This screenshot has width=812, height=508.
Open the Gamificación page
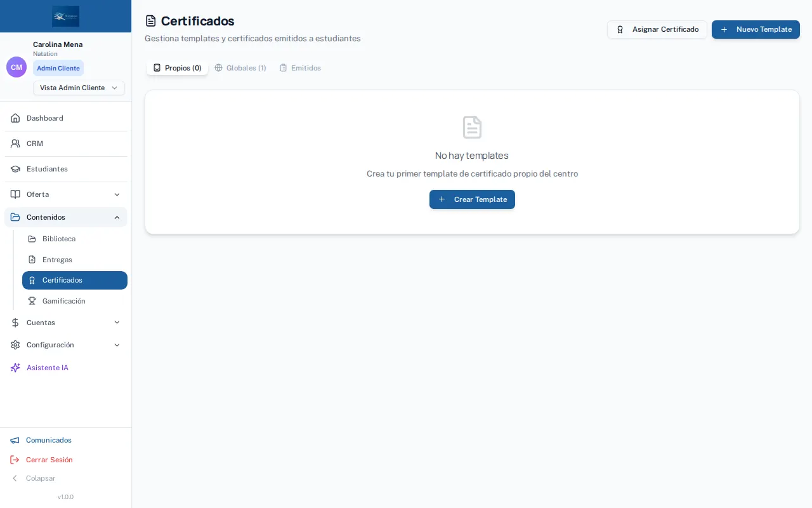[x=75, y=301]
